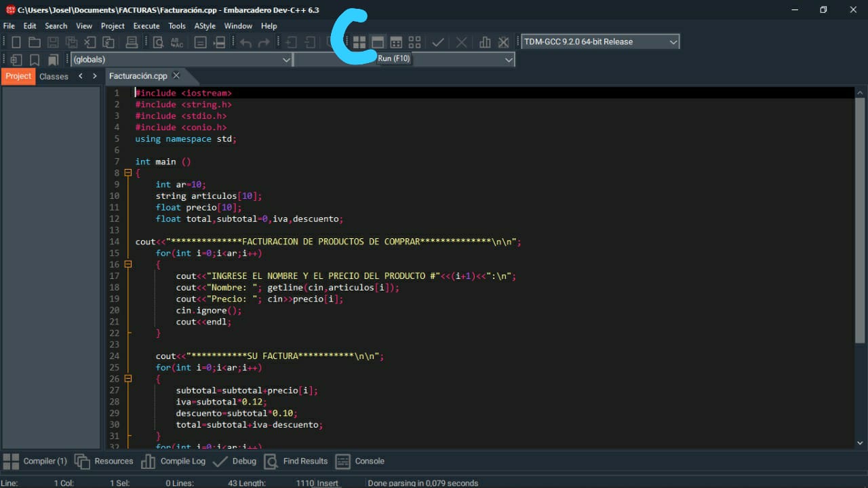
Task: Open the (globals) dropdown list
Action: pyautogui.click(x=285, y=59)
